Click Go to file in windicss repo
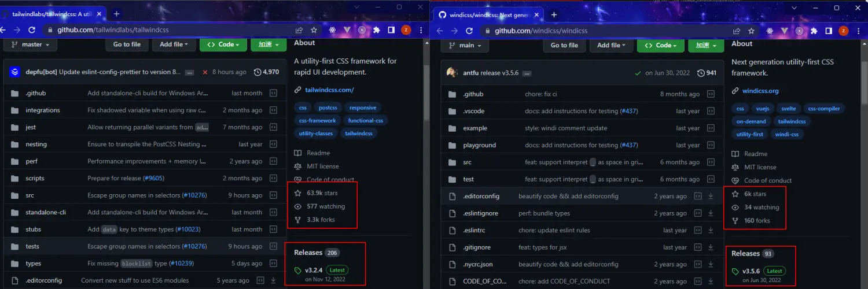 pyautogui.click(x=564, y=45)
